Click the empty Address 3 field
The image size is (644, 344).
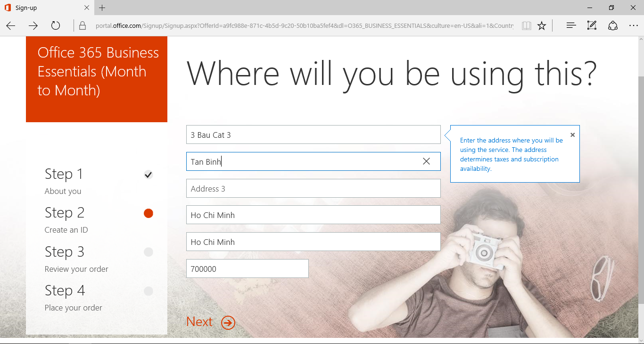(313, 188)
